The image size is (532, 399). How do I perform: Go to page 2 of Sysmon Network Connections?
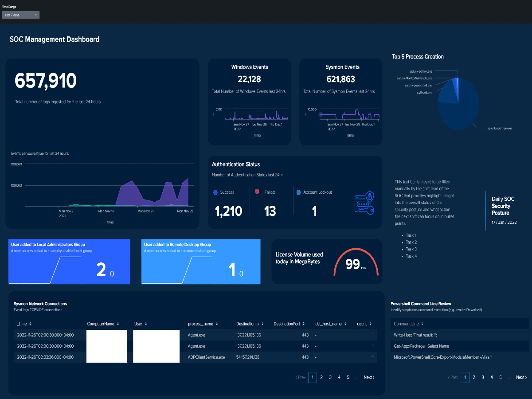(x=321, y=377)
